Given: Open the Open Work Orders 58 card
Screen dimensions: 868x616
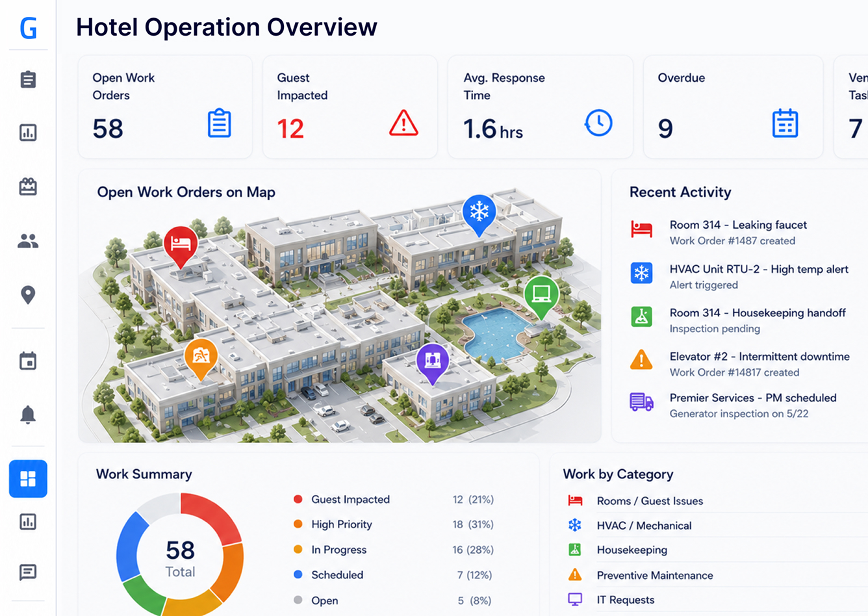Looking at the screenshot, I should click(165, 107).
